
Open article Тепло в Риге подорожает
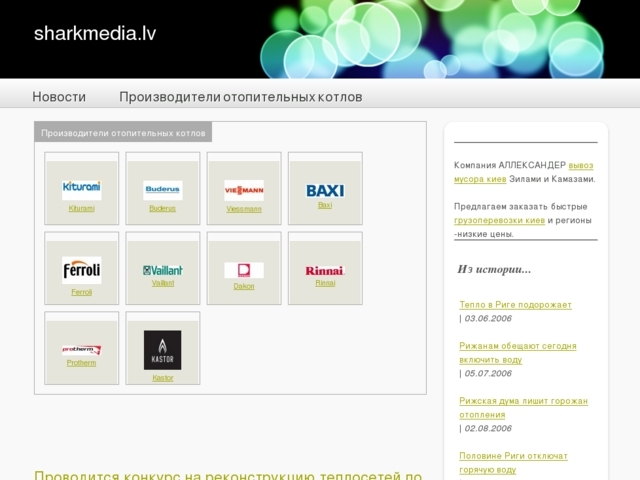click(x=516, y=304)
